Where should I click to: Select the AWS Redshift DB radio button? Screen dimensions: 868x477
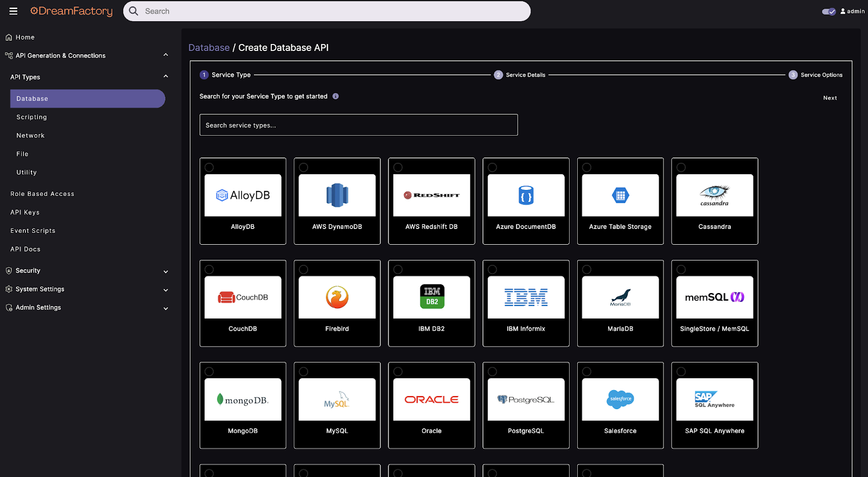(x=398, y=168)
